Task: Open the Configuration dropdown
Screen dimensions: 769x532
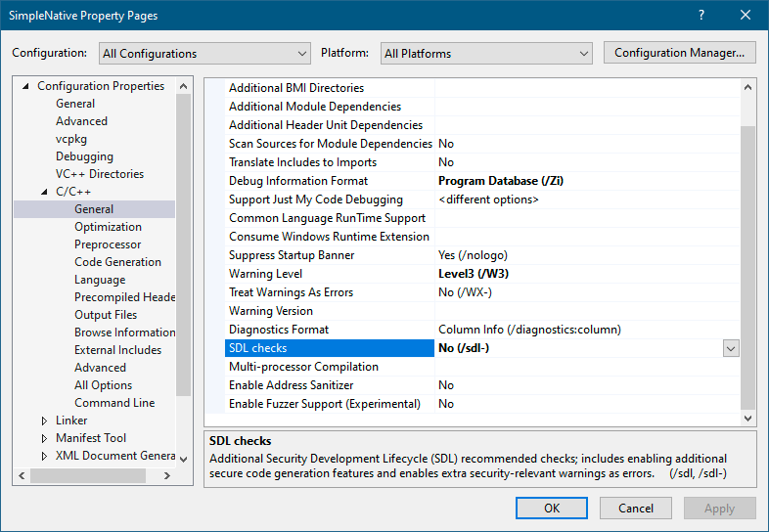Action: [204, 54]
